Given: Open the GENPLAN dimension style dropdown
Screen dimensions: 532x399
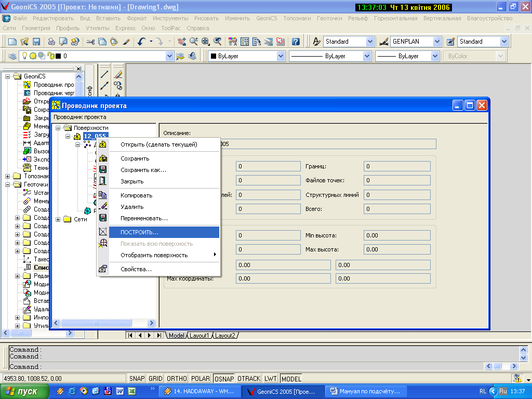Looking at the screenshot, I should (436, 42).
